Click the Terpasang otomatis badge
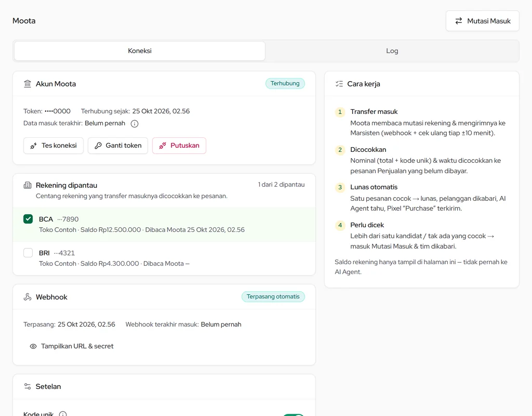The width and height of the screenshot is (532, 416). [x=273, y=297]
